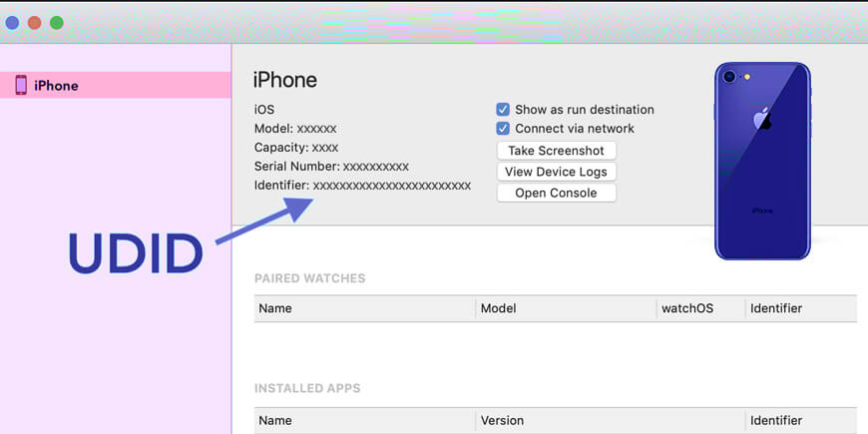Click the large UDID annotation label
Screen dimensions: 868x434
[x=136, y=255]
